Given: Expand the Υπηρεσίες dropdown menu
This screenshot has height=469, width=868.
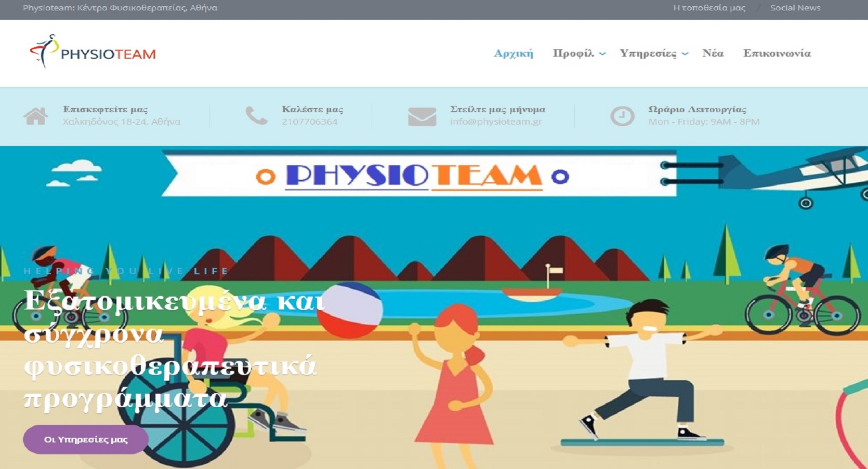Looking at the screenshot, I should click(653, 53).
